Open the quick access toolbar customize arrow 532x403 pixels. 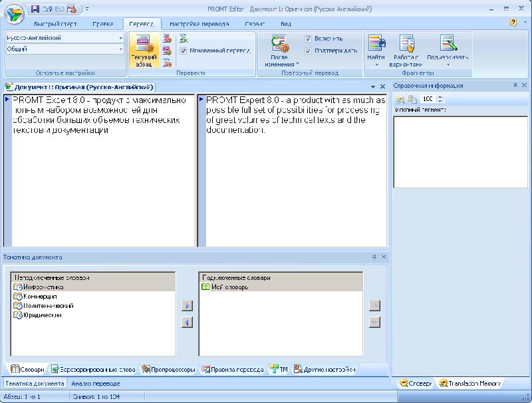coord(87,9)
